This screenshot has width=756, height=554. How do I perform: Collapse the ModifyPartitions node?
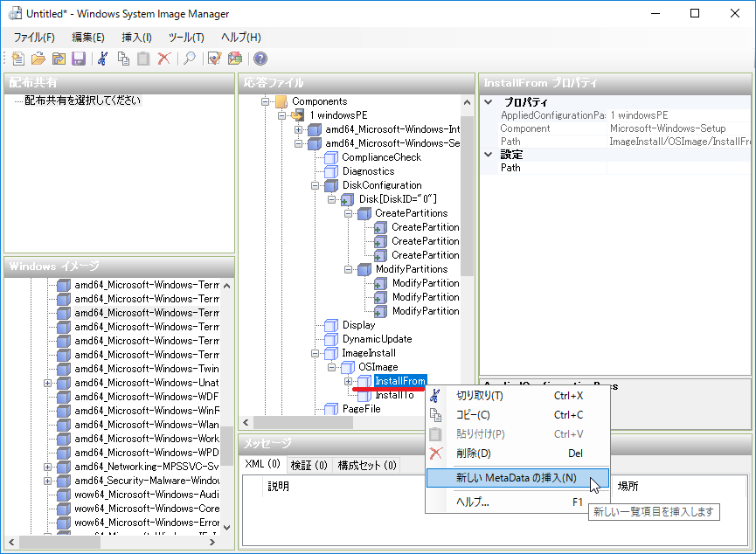pos(348,269)
